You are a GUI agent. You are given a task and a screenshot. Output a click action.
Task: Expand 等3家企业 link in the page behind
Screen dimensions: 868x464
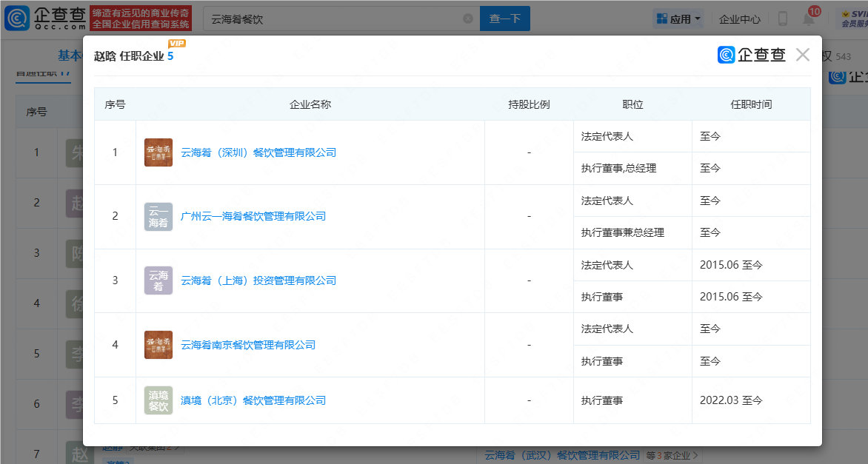[672, 456]
